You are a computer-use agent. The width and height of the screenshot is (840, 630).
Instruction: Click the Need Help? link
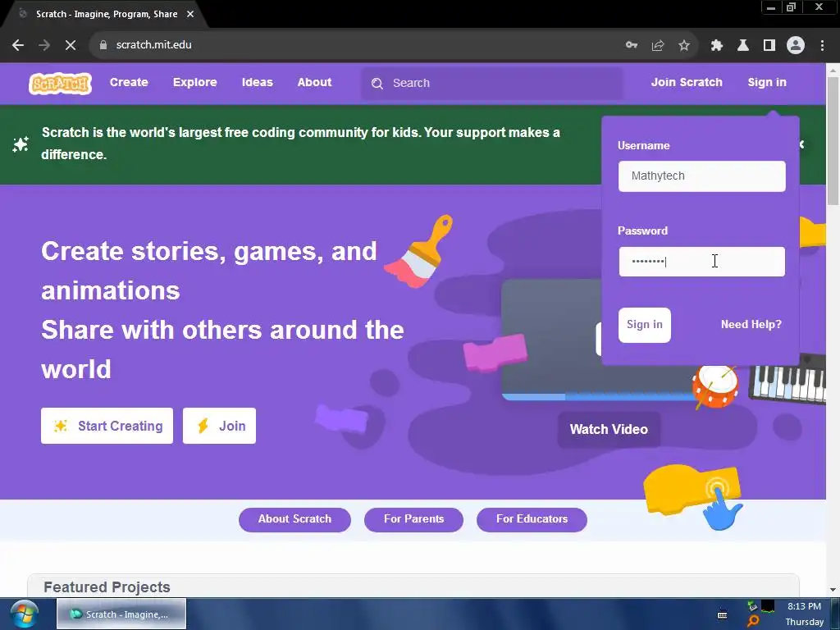click(751, 325)
